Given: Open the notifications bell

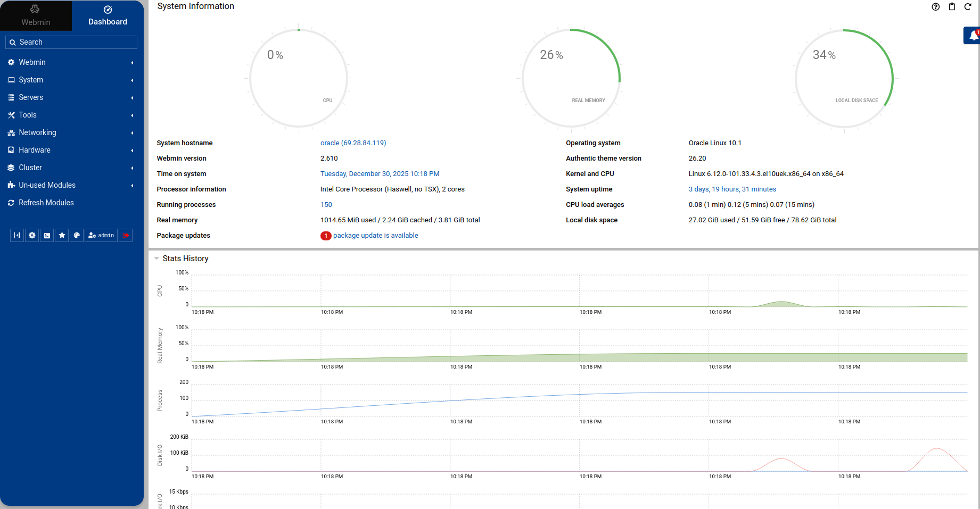Looking at the screenshot, I should point(973,36).
